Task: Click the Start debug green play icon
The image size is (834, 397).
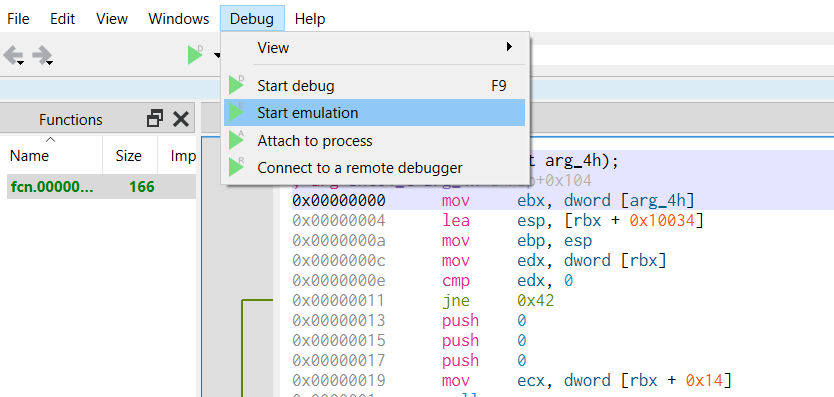Action: (x=236, y=85)
